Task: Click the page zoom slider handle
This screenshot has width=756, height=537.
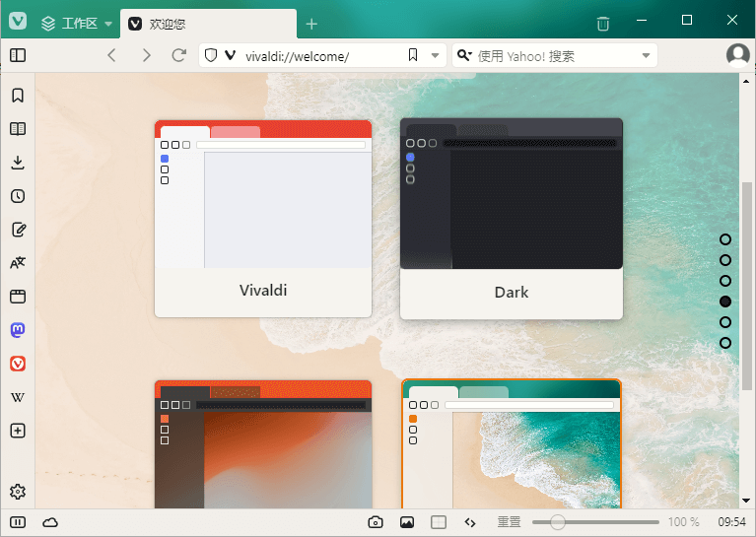Action: (557, 522)
